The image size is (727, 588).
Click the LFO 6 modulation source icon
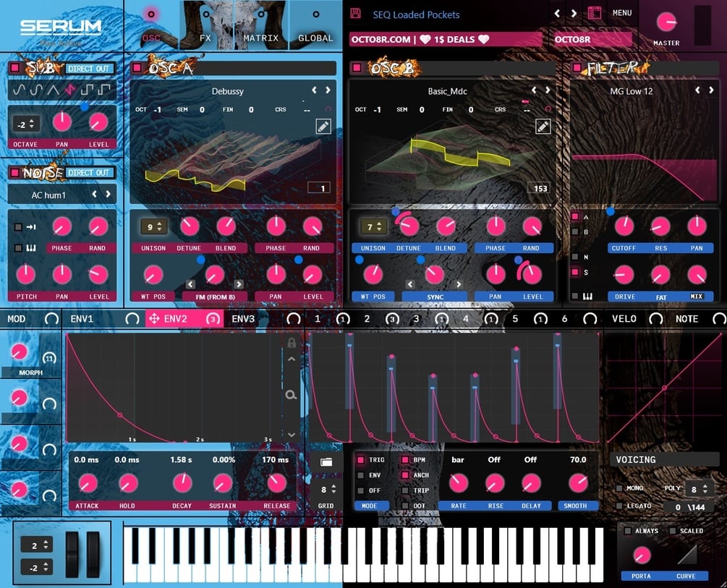click(590, 318)
